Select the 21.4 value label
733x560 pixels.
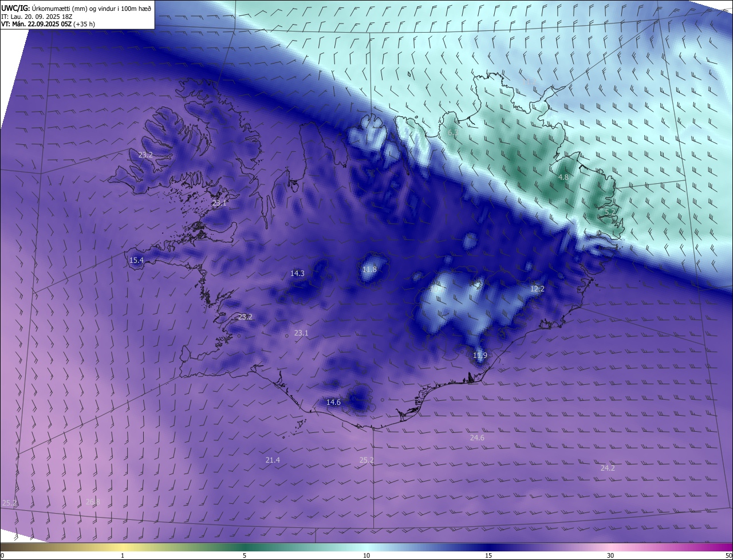tap(273, 460)
